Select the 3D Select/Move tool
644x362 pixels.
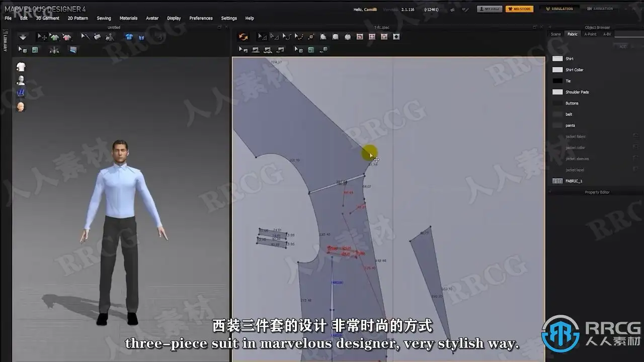point(42,37)
